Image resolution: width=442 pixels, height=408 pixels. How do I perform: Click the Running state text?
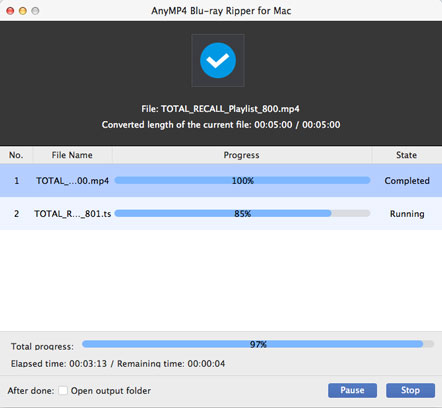[407, 214]
